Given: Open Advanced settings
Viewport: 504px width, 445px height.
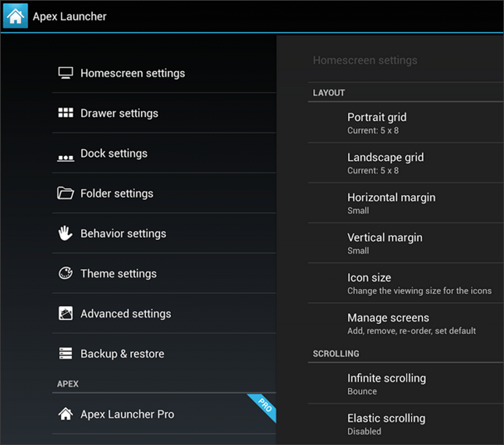Looking at the screenshot, I should pos(164,314).
